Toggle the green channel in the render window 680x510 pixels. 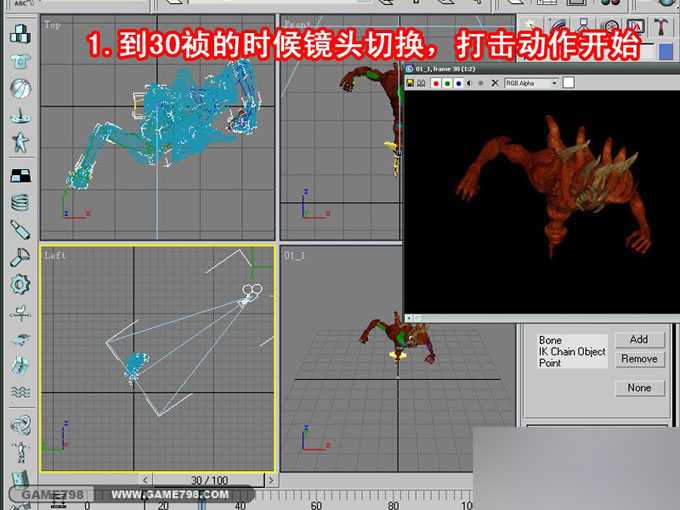coord(448,83)
